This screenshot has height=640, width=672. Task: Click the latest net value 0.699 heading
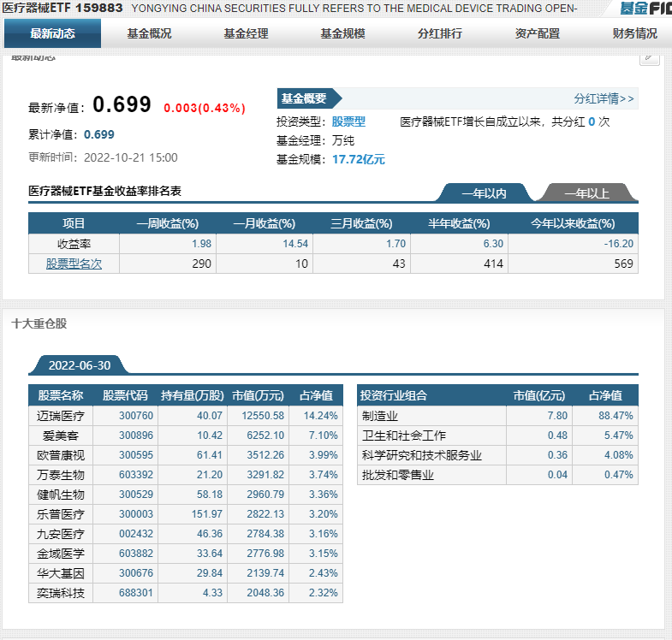point(122,104)
